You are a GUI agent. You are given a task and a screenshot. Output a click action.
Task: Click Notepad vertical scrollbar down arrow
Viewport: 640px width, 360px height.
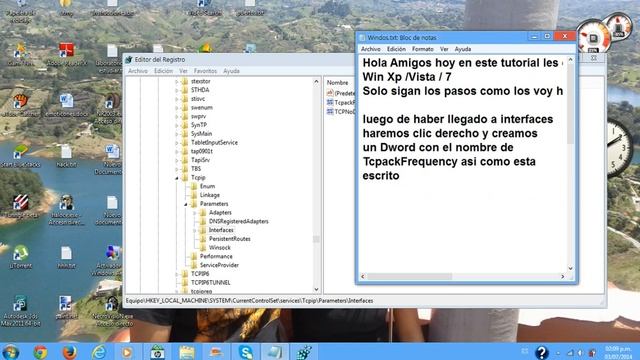pyautogui.click(x=571, y=268)
